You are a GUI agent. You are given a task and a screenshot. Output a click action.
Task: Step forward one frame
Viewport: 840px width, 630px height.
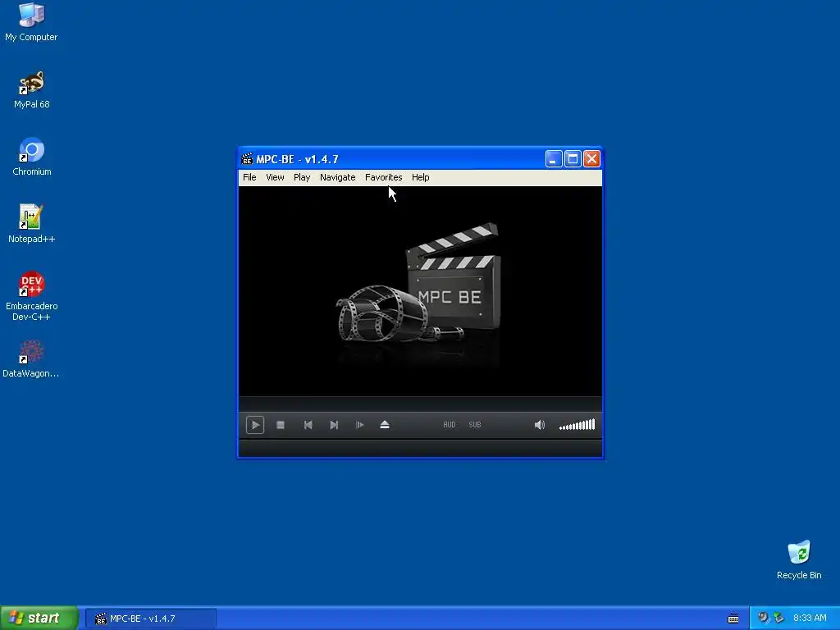(359, 425)
